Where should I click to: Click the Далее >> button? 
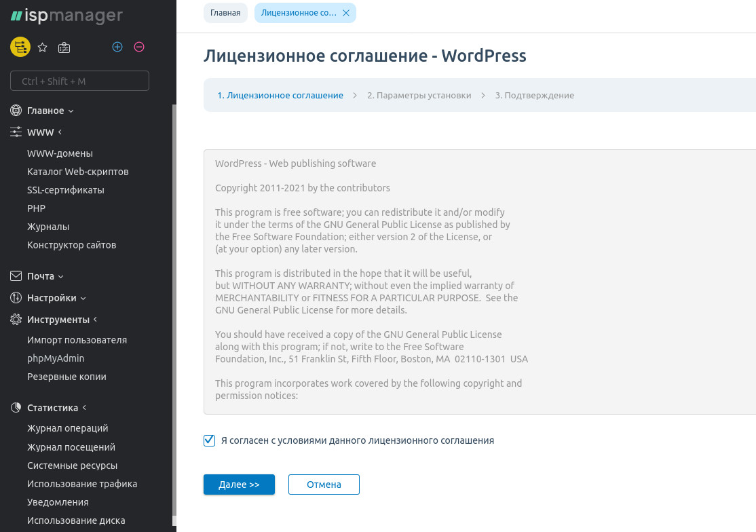(x=239, y=484)
